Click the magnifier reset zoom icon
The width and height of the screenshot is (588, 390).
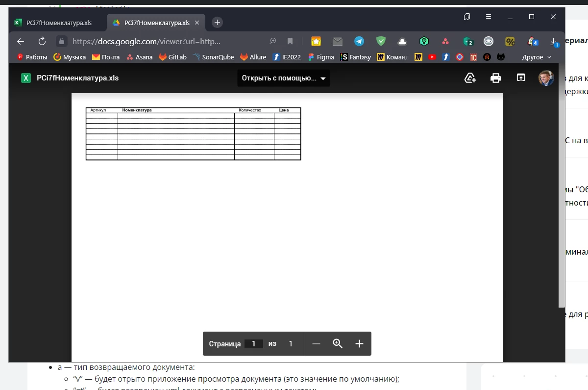(338, 344)
